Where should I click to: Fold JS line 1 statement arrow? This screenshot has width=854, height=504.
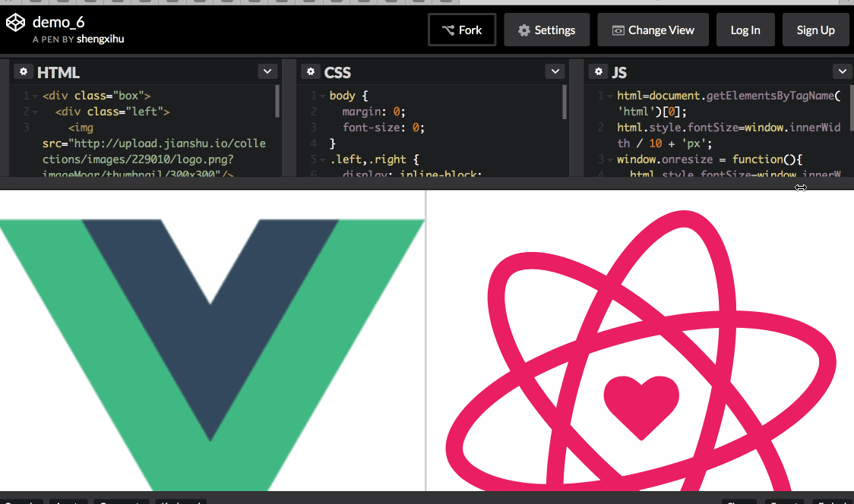click(610, 96)
